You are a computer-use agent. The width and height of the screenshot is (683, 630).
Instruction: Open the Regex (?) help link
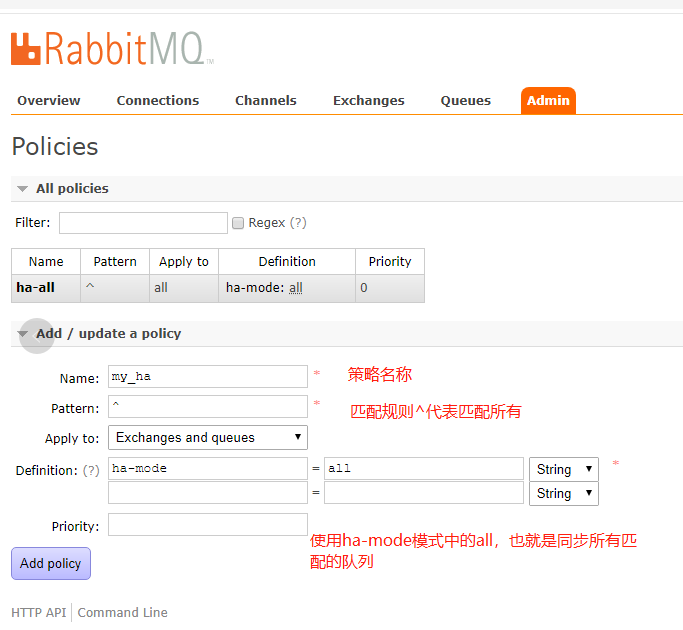click(x=298, y=223)
